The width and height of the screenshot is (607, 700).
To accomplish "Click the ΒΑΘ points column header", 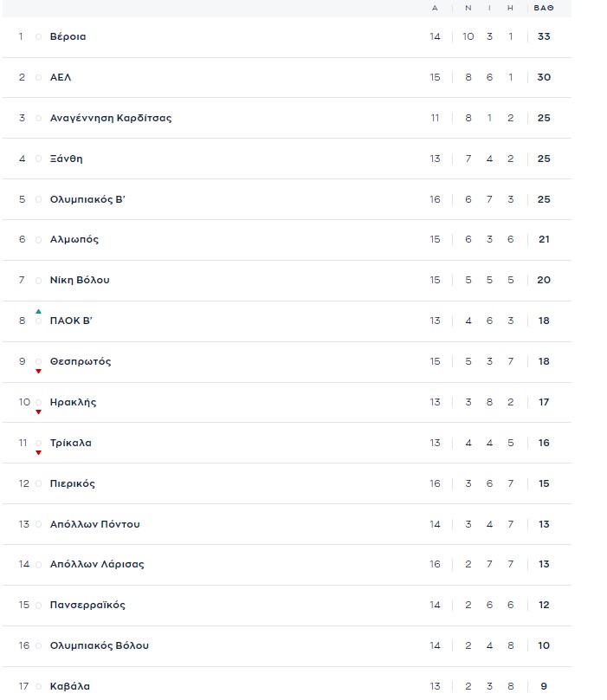I will coord(543,8).
